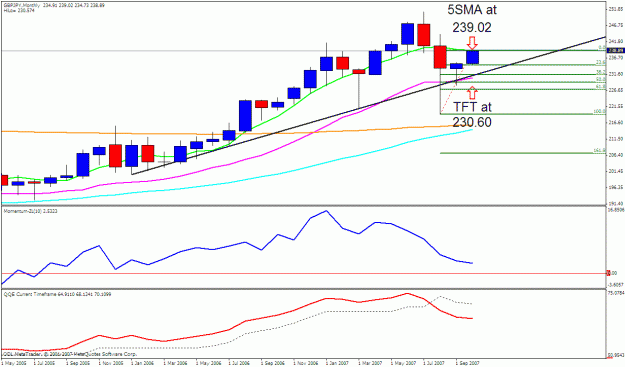The image size is (625, 367).
Task: Select the '1 Mar 2007' date label
Action: pyautogui.click(x=369, y=363)
